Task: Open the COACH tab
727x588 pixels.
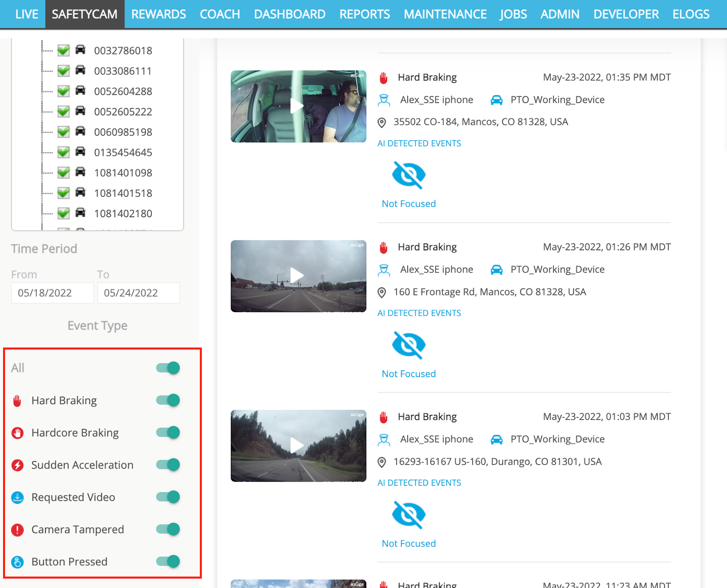Action: click(x=220, y=14)
